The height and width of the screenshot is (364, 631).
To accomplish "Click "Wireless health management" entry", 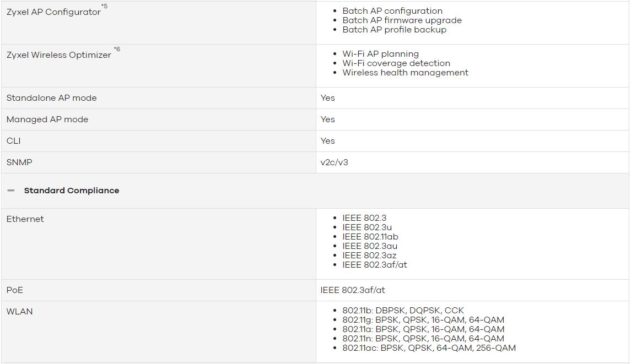I will tap(405, 73).
